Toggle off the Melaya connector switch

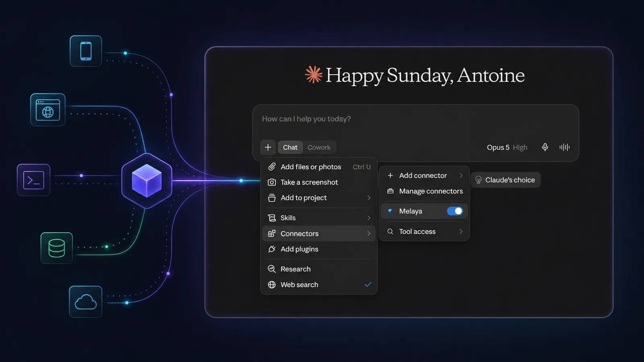(x=455, y=211)
